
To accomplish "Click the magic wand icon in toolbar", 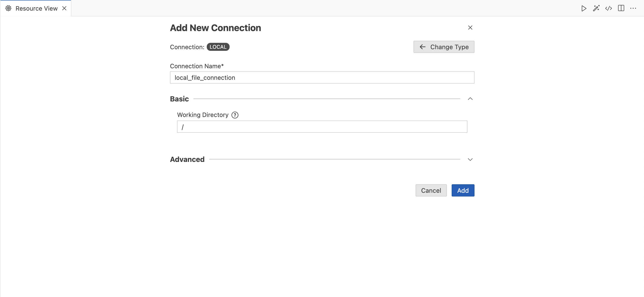I will 596,8.
